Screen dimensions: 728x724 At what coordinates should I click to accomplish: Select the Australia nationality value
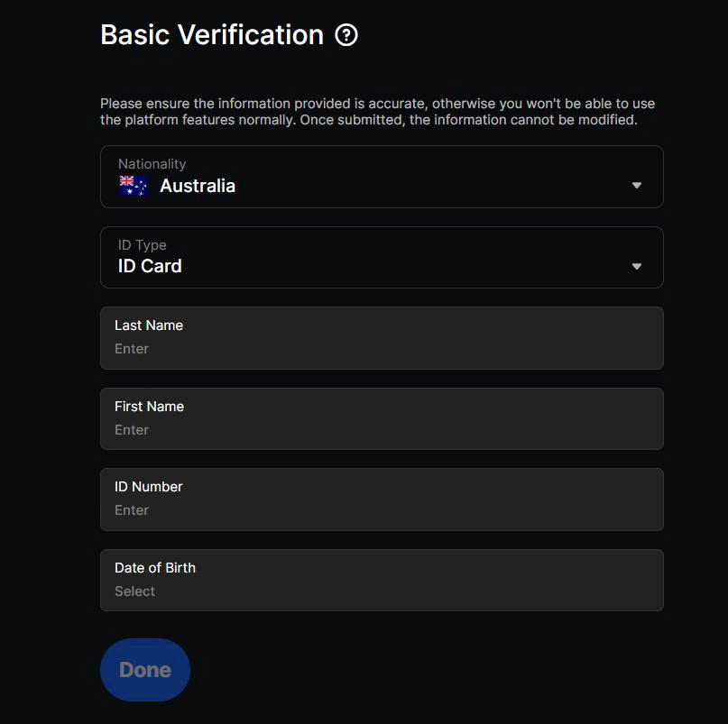pos(198,186)
